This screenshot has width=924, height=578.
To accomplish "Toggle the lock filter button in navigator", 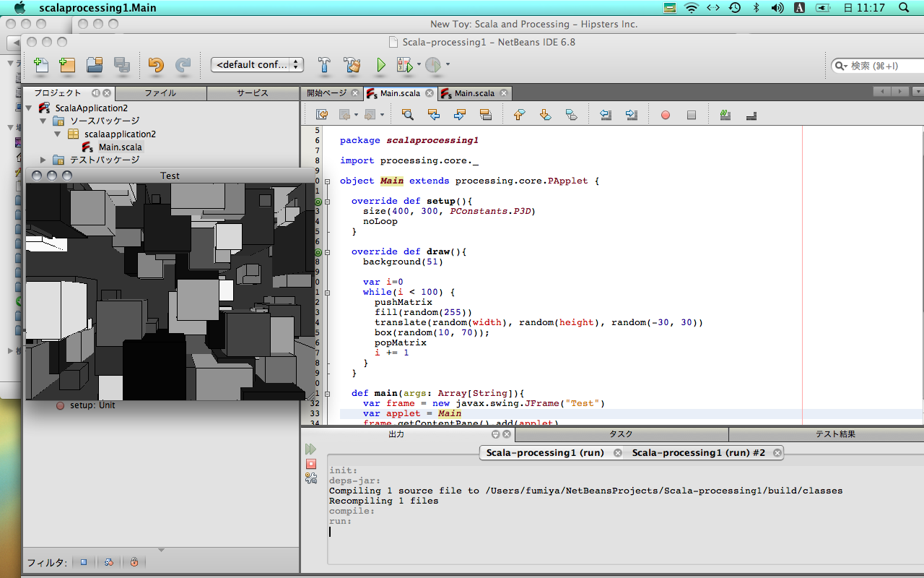I will pyautogui.click(x=134, y=562).
